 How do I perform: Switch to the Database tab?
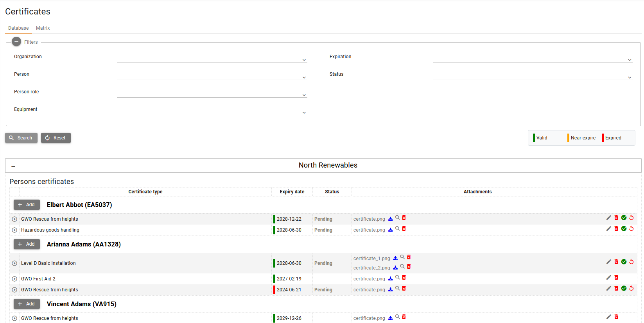pos(18,28)
